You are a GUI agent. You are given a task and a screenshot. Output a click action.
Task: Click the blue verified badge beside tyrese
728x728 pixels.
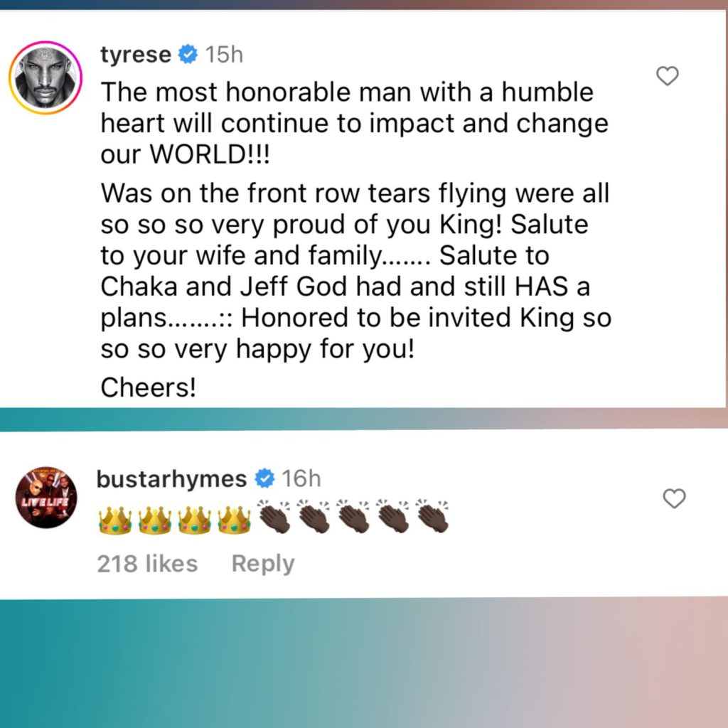pos(188,54)
